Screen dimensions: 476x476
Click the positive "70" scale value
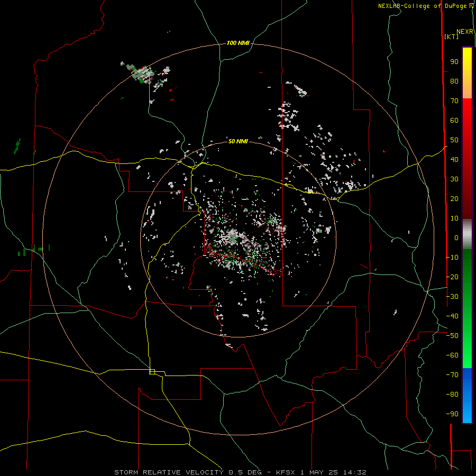pos(454,101)
